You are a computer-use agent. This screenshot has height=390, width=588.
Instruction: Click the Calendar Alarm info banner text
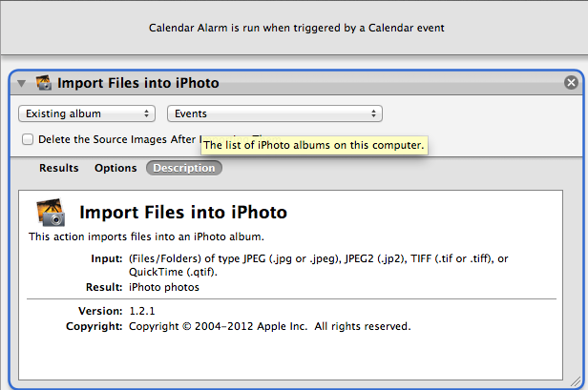296,28
